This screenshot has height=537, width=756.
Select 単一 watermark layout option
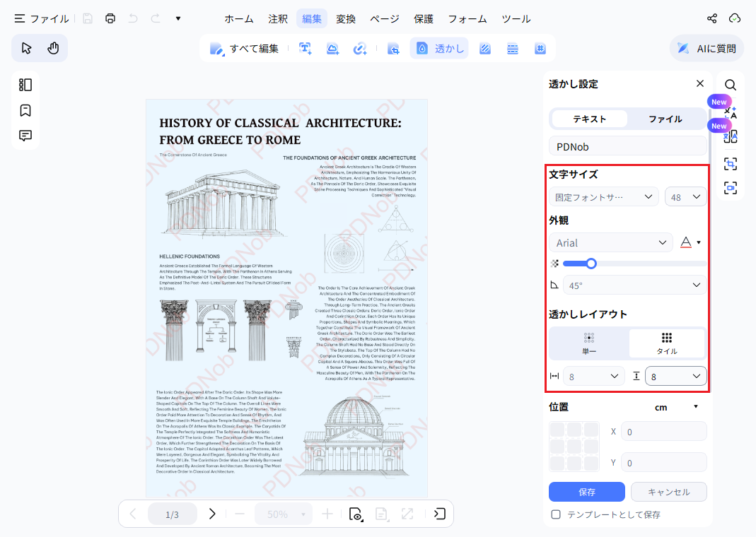pos(589,343)
